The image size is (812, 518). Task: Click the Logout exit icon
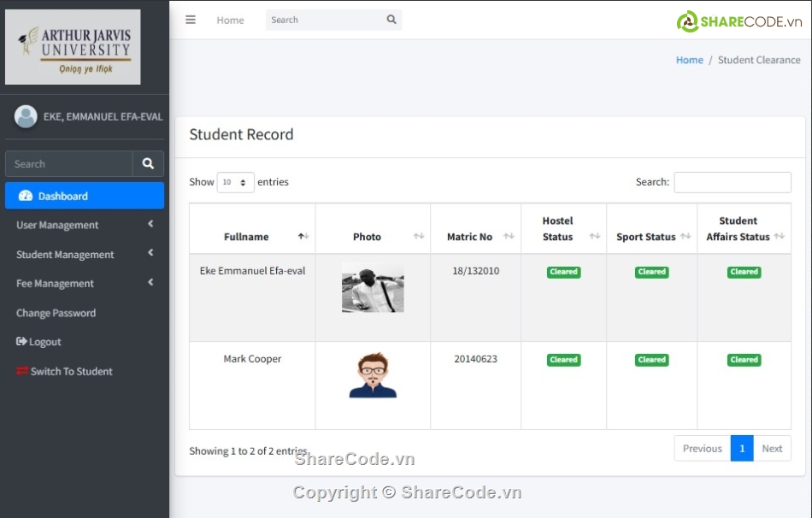pyautogui.click(x=21, y=341)
